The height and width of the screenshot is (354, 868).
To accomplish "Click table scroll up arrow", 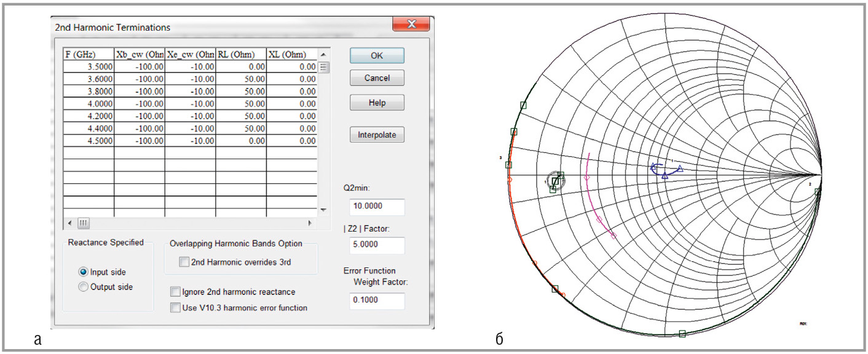I will (x=324, y=54).
